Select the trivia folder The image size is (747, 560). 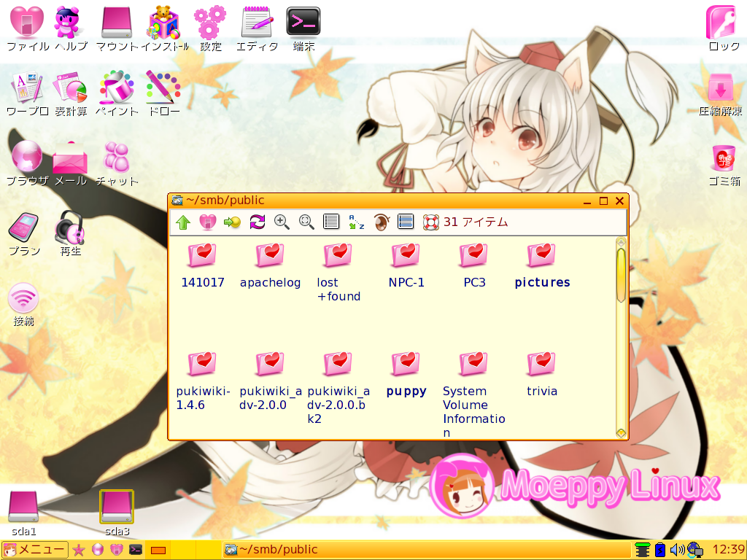pyautogui.click(x=542, y=375)
